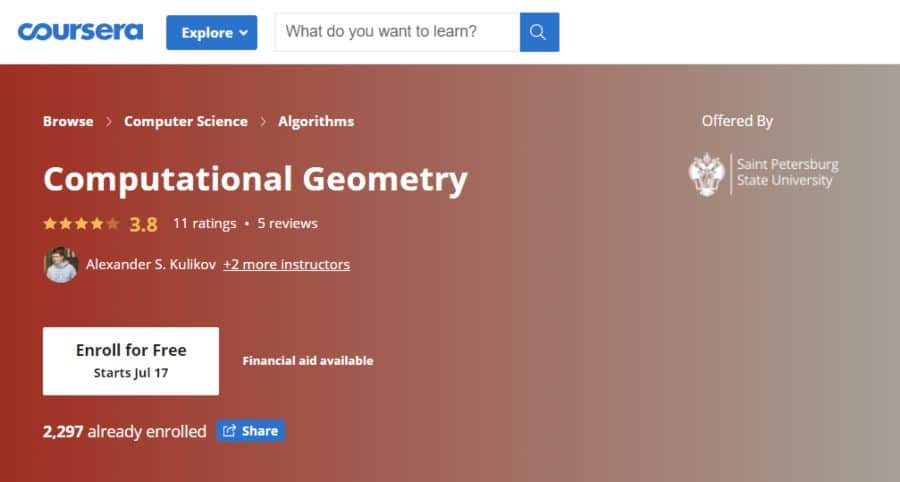Go to Browse breadcrumb
Screen dimensions: 900x482
pos(68,121)
